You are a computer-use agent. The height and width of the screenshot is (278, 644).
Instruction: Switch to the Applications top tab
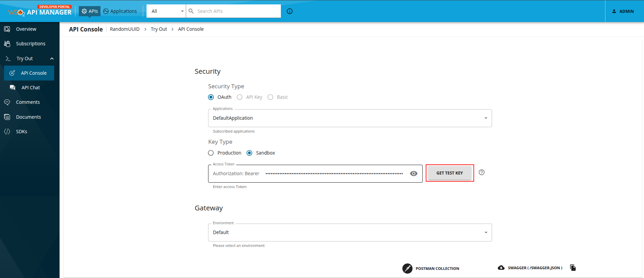(x=120, y=11)
